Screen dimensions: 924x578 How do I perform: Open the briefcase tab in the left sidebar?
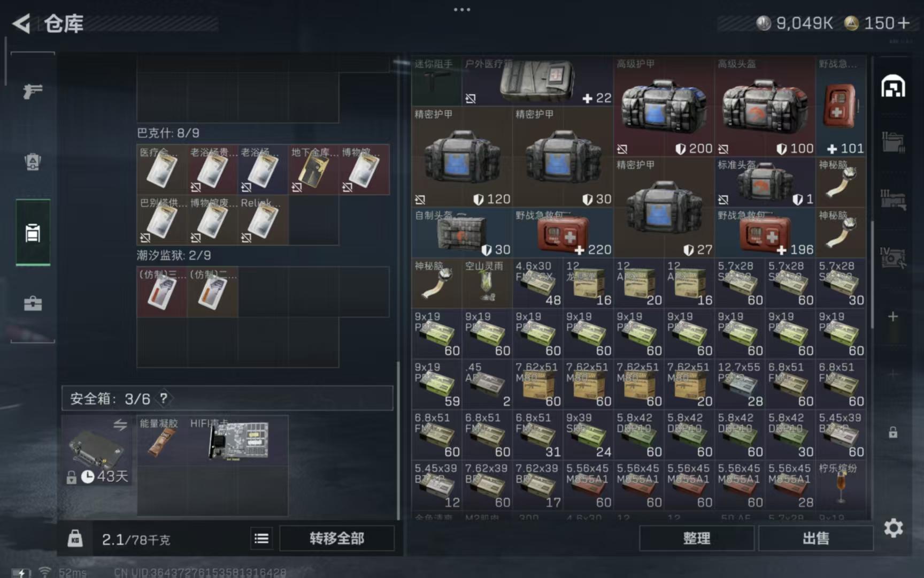coord(33,303)
